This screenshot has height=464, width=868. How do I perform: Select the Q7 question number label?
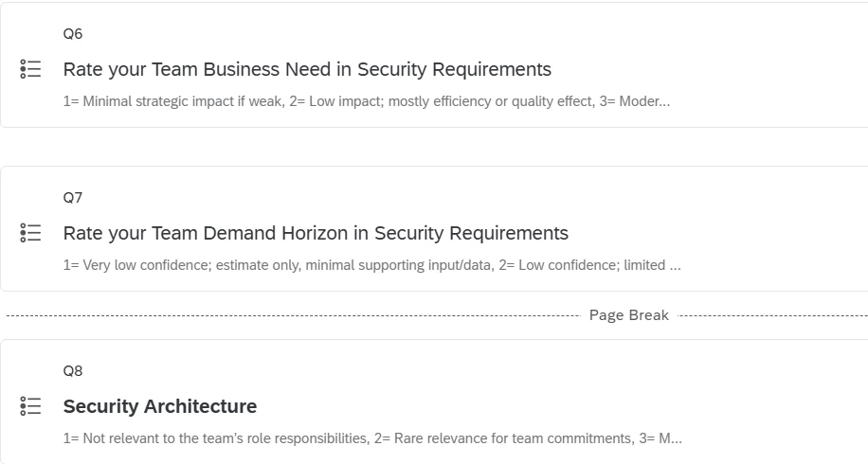point(73,197)
